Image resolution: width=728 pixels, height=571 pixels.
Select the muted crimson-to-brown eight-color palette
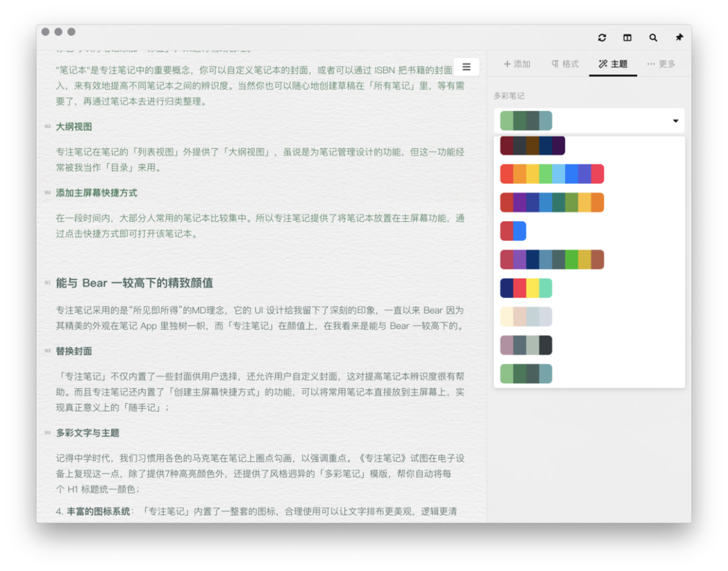click(x=551, y=260)
